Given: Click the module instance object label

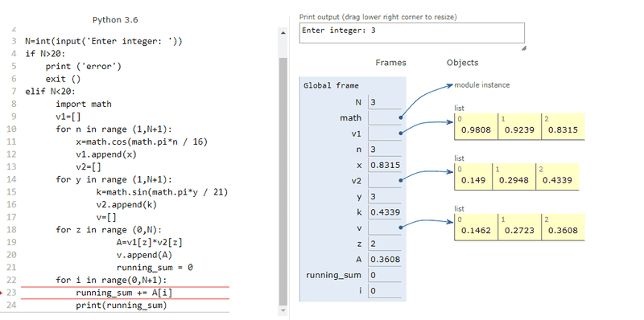Looking at the screenshot, I should (481, 85).
